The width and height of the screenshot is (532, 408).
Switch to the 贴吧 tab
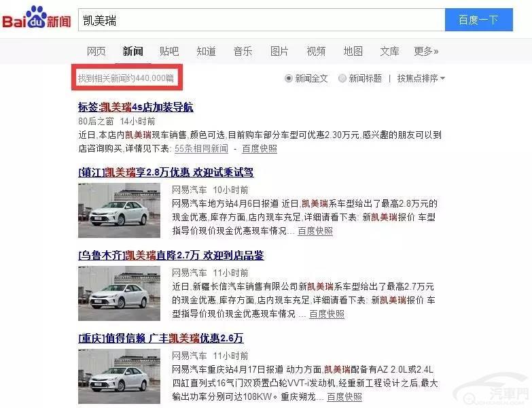coord(169,51)
